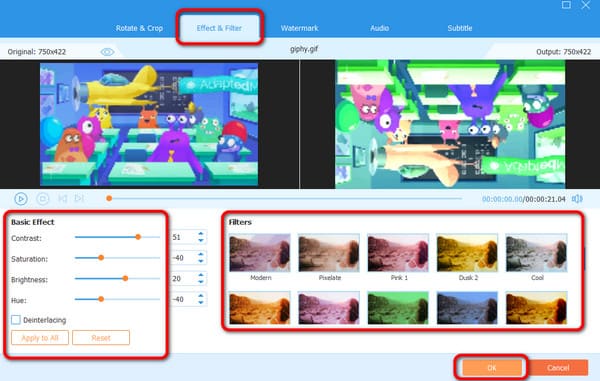The width and height of the screenshot is (600, 381).
Task: Select the green filter thumbnail
Action: (x=398, y=308)
